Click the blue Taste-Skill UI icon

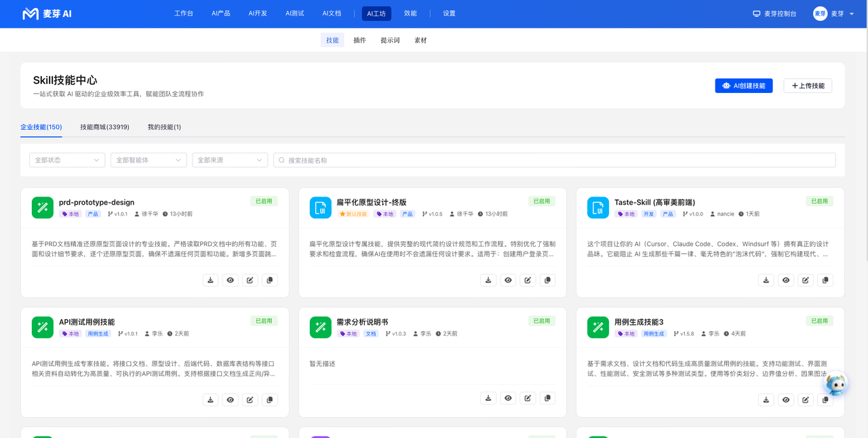(x=598, y=207)
